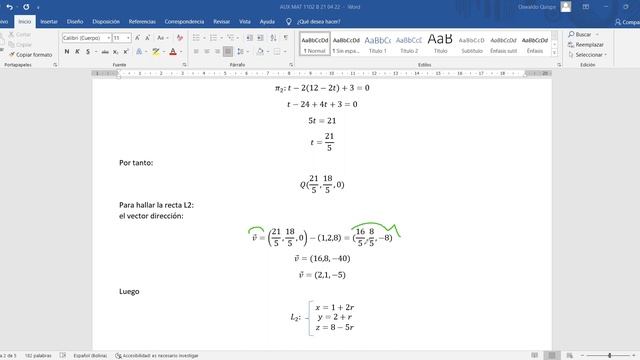Click the increase indent icon
Viewport: 640px width, 360px height.
tap(260, 38)
